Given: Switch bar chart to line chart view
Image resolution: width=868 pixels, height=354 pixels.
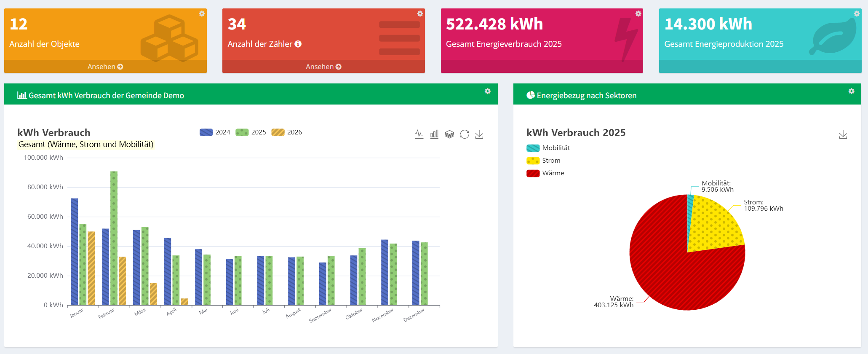Looking at the screenshot, I should coord(419,134).
